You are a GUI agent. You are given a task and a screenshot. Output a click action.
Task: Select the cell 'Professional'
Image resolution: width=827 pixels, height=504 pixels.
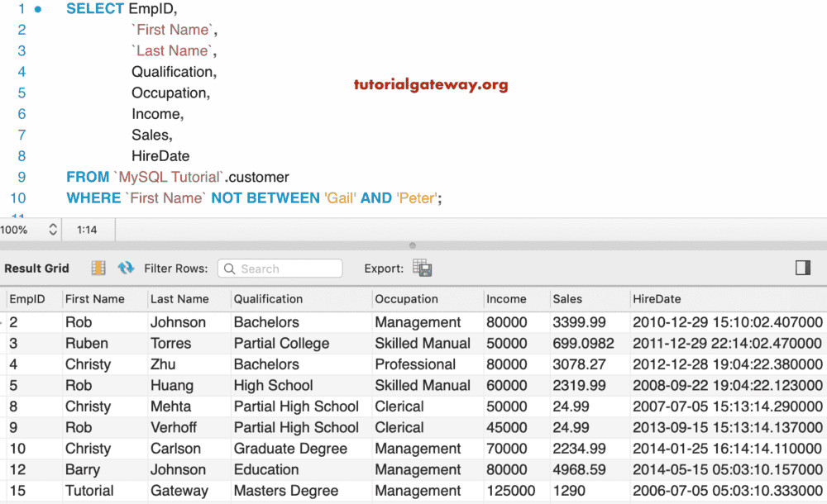pos(415,364)
